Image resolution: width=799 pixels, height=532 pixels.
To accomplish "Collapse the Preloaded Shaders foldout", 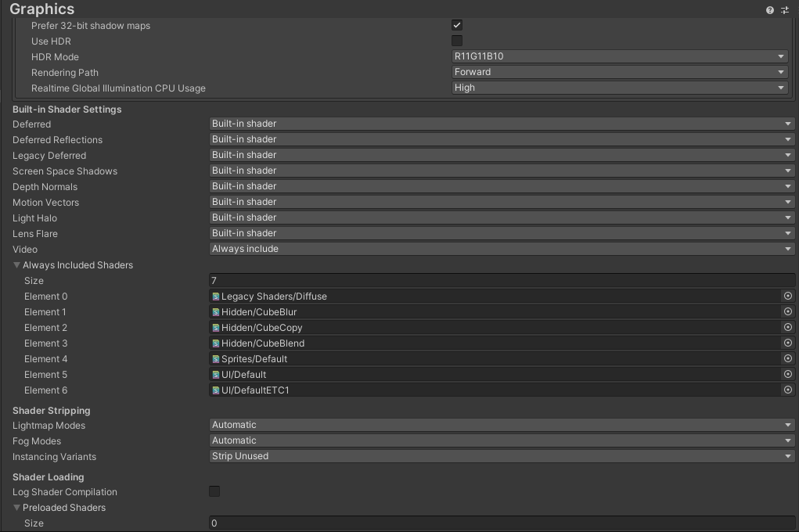I will [16, 507].
